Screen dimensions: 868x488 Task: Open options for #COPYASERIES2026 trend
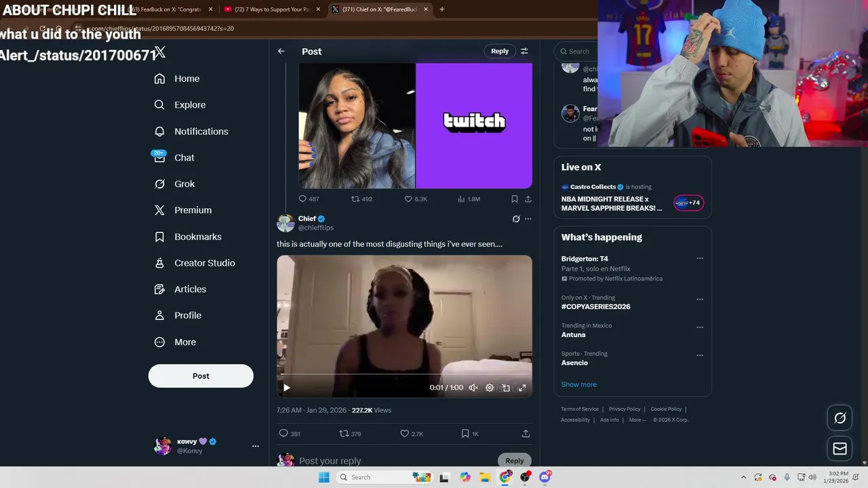click(x=700, y=299)
